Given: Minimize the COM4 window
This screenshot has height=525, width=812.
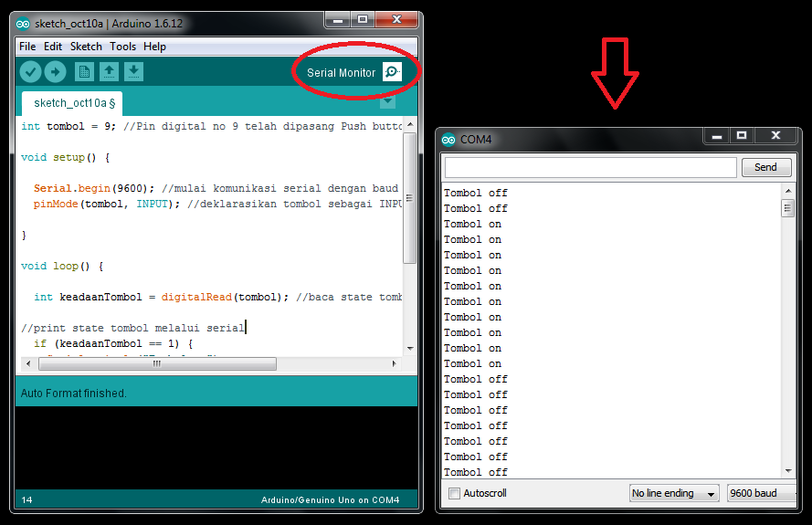Looking at the screenshot, I should [717, 136].
